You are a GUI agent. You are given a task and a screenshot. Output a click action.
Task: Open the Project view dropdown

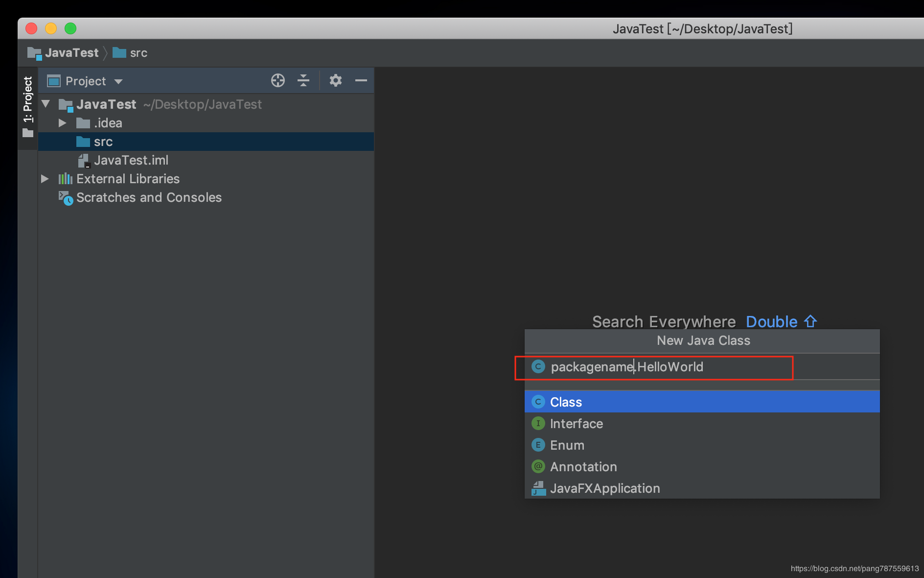pos(118,81)
